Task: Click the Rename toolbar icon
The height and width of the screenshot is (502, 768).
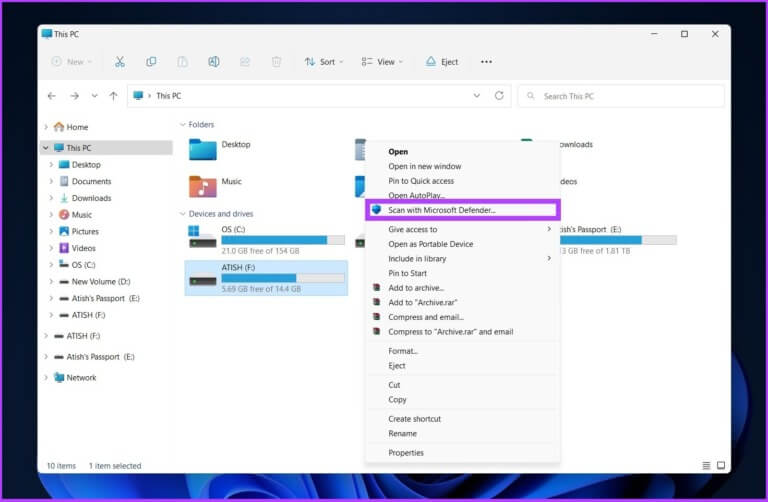Action: [214, 62]
